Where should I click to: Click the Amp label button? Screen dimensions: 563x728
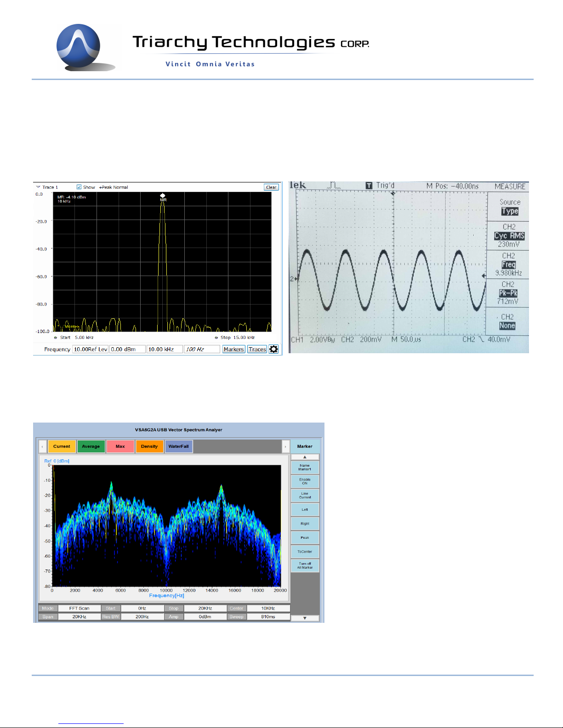174,617
